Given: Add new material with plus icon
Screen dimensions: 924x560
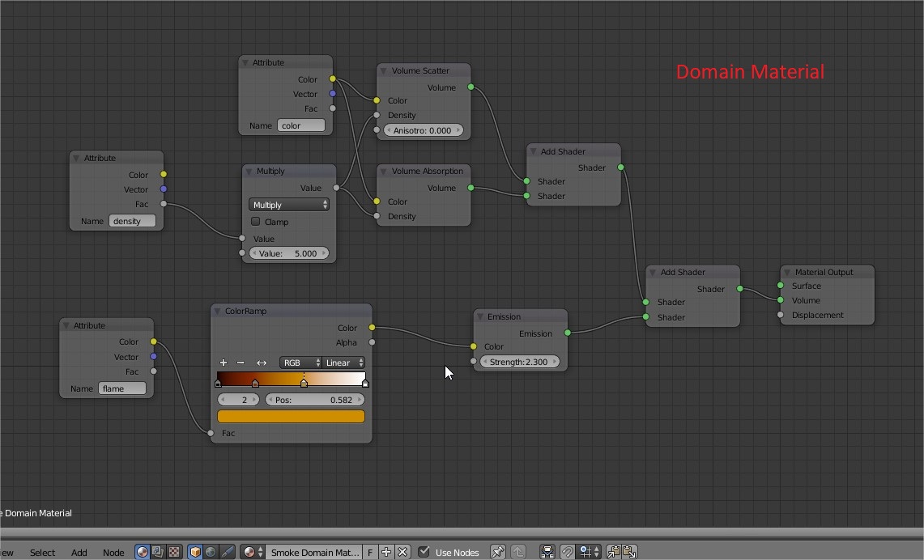Looking at the screenshot, I should point(386,552).
